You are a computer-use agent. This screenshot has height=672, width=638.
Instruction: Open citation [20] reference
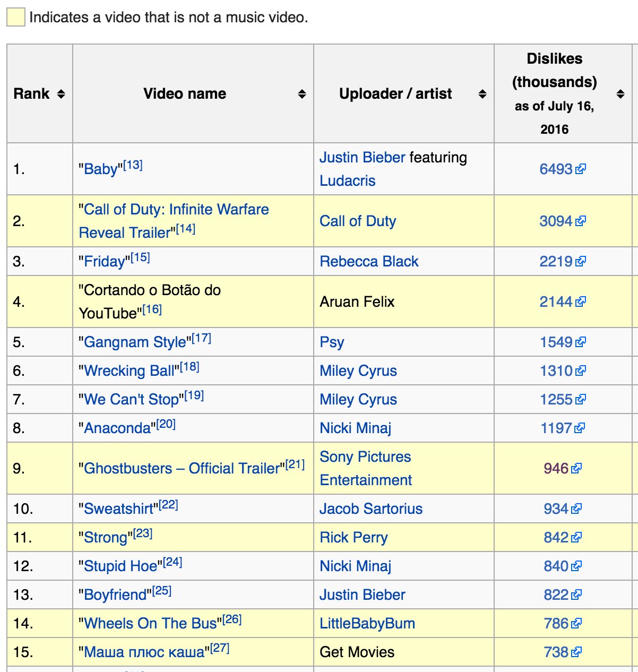tap(166, 424)
